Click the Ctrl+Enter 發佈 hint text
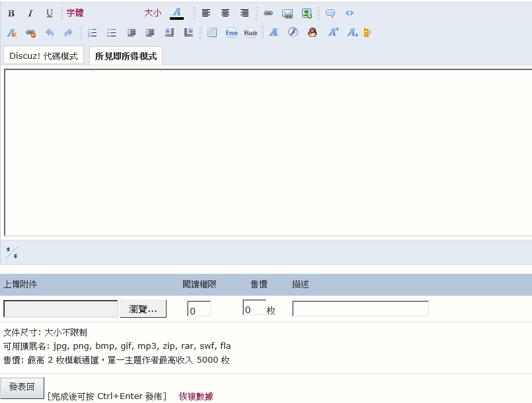The height and width of the screenshot is (403, 532). click(107, 396)
